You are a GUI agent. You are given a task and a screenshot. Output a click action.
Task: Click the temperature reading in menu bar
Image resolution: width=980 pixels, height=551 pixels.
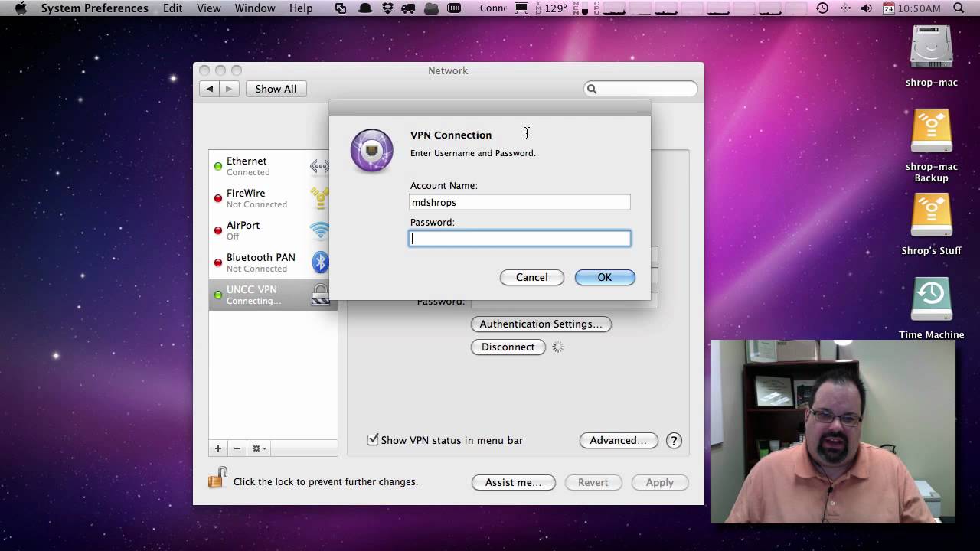556,8
